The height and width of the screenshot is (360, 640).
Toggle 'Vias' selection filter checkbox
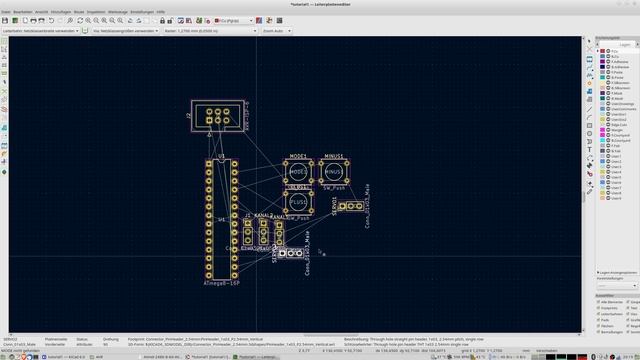click(x=628, y=314)
